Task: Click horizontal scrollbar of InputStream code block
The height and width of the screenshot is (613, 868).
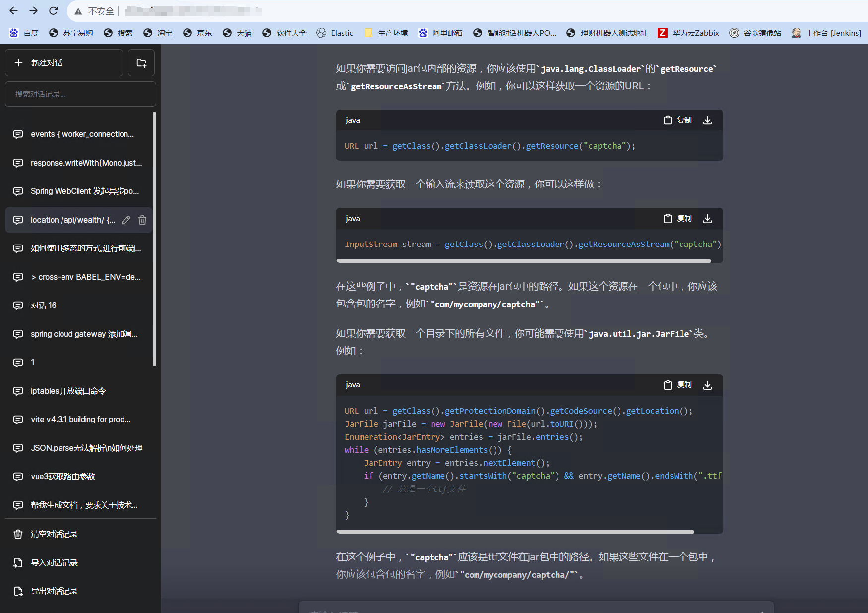Action: click(524, 261)
